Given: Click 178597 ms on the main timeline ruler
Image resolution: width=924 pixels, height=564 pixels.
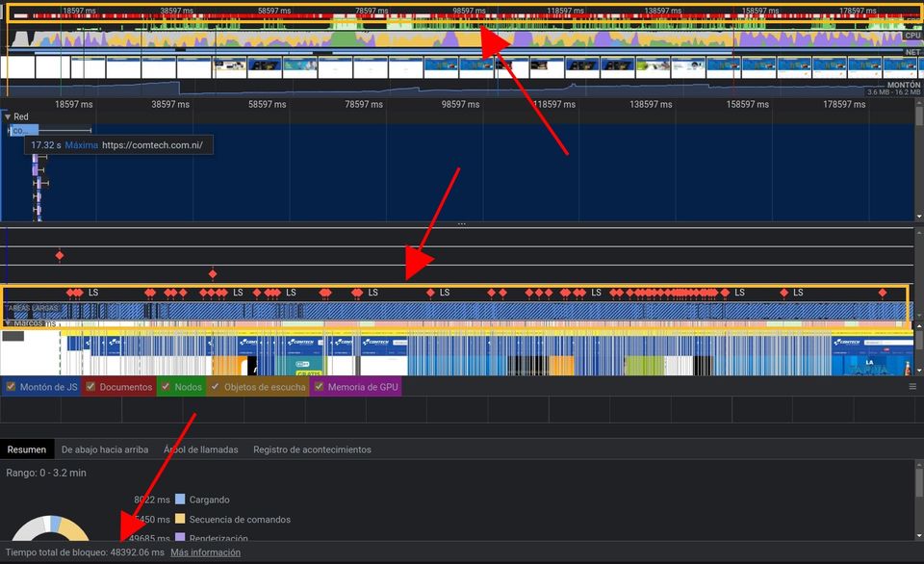Looking at the screenshot, I should coord(844,104).
